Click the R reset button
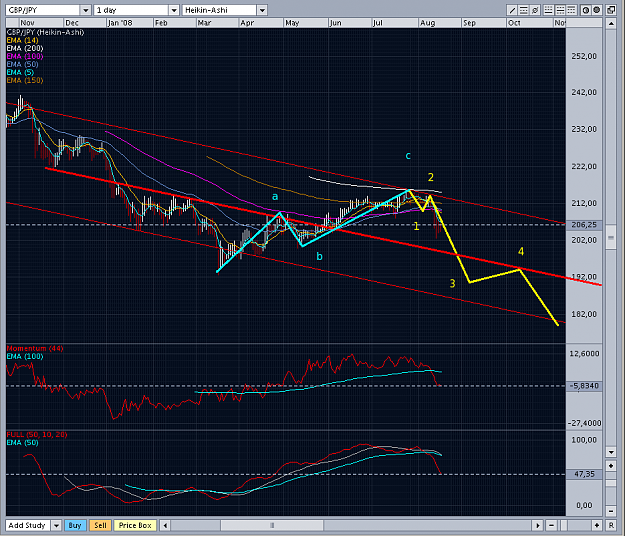 (611, 525)
